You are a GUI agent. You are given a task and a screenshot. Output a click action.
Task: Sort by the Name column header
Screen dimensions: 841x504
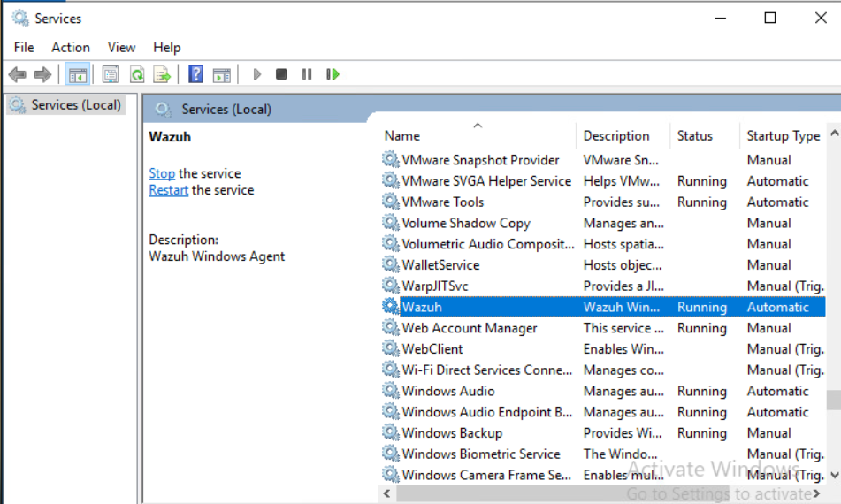point(478,135)
